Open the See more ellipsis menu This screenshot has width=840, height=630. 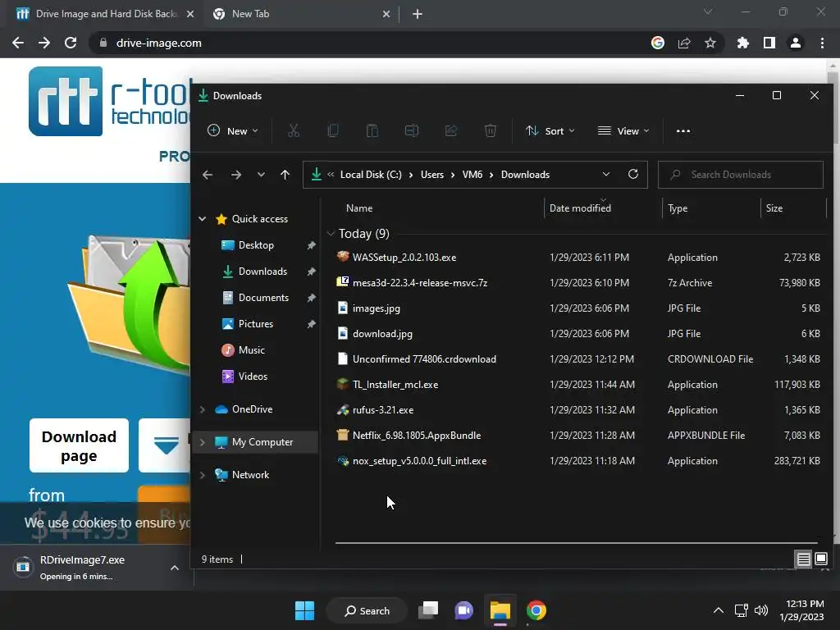click(x=683, y=130)
